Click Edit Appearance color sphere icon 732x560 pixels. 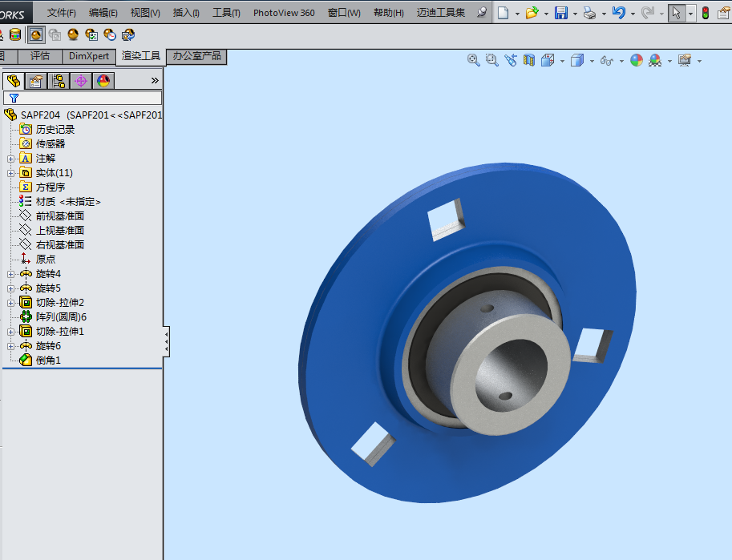(637, 60)
